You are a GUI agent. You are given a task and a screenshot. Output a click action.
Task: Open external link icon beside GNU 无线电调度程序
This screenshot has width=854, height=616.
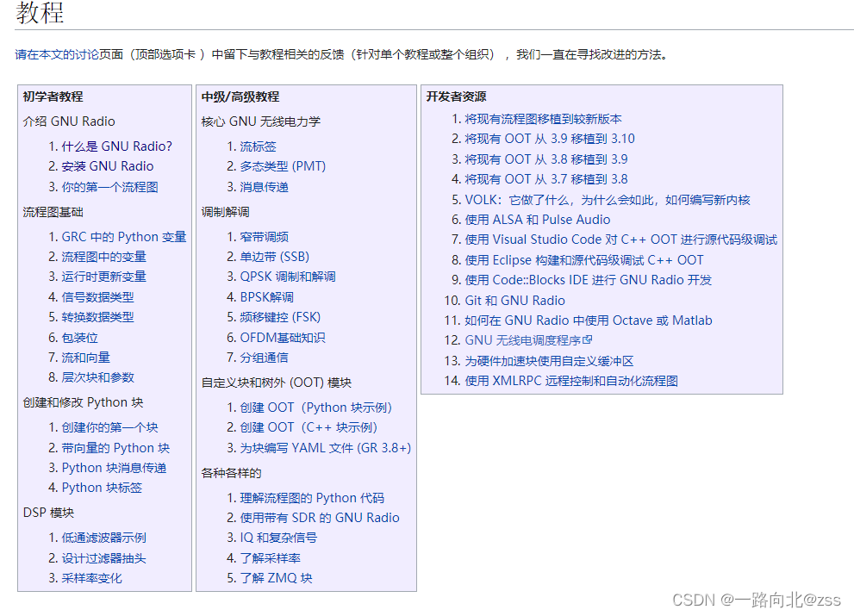tap(587, 339)
